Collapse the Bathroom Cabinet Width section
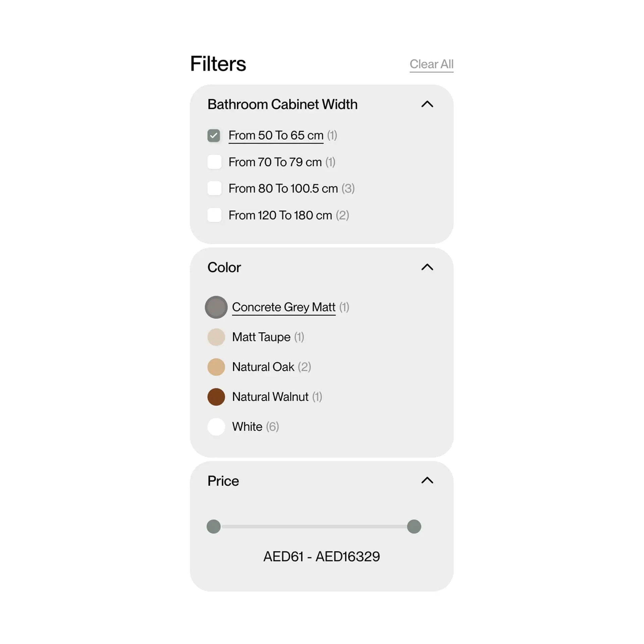Viewport: 644px width, 644px height. click(427, 104)
